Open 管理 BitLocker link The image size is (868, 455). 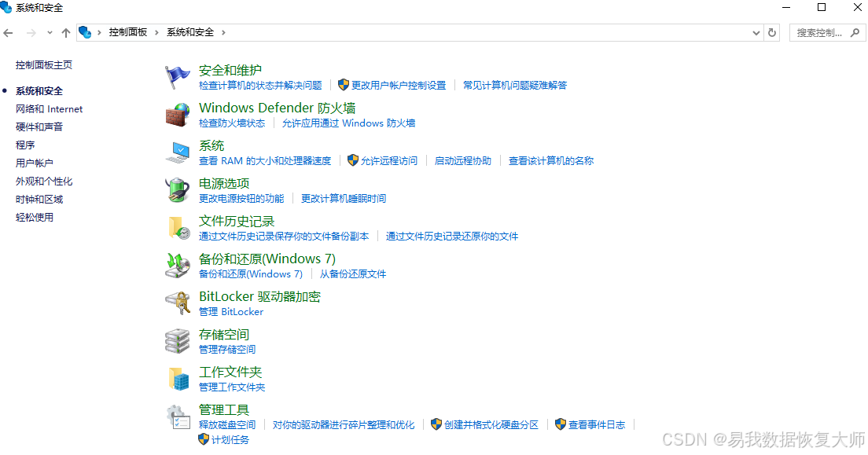(x=231, y=312)
